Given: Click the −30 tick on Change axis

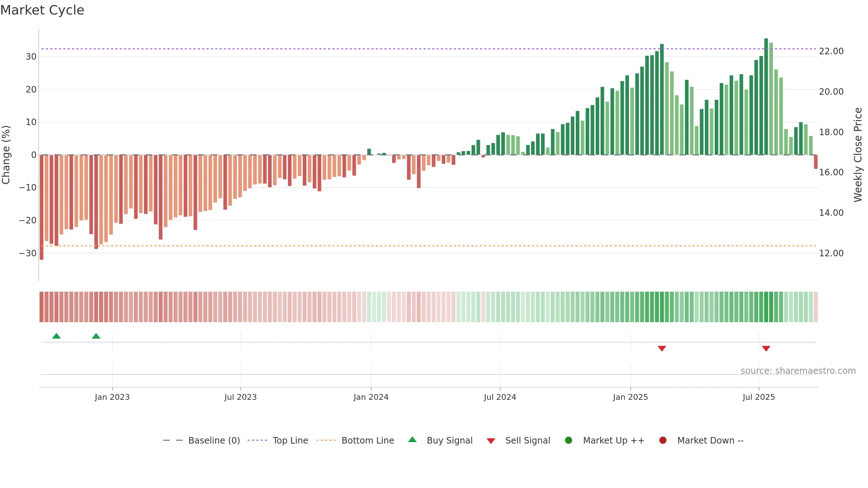Looking at the screenshot, I should click(x=28, y=253).
